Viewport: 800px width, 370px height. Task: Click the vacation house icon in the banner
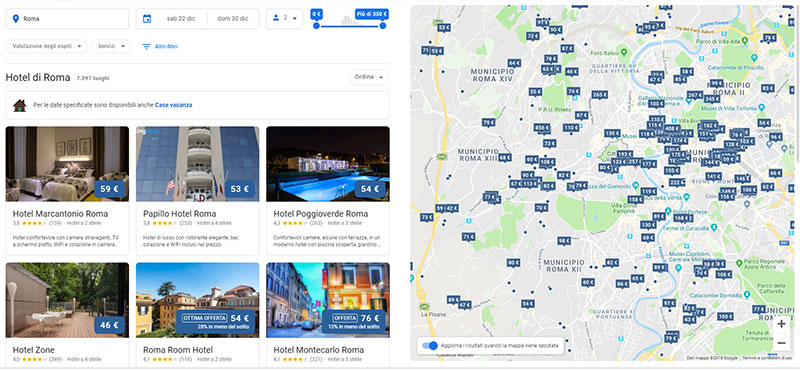[x=19, y=105]
